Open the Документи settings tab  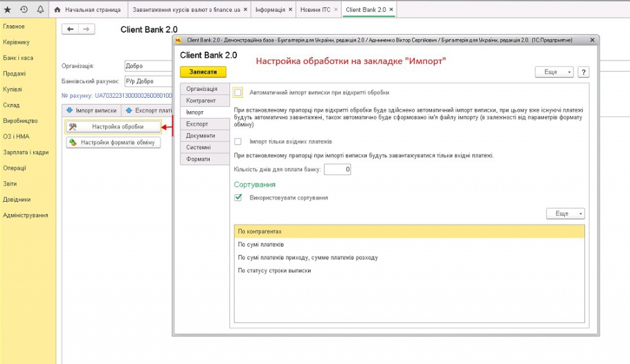[205, 135]
